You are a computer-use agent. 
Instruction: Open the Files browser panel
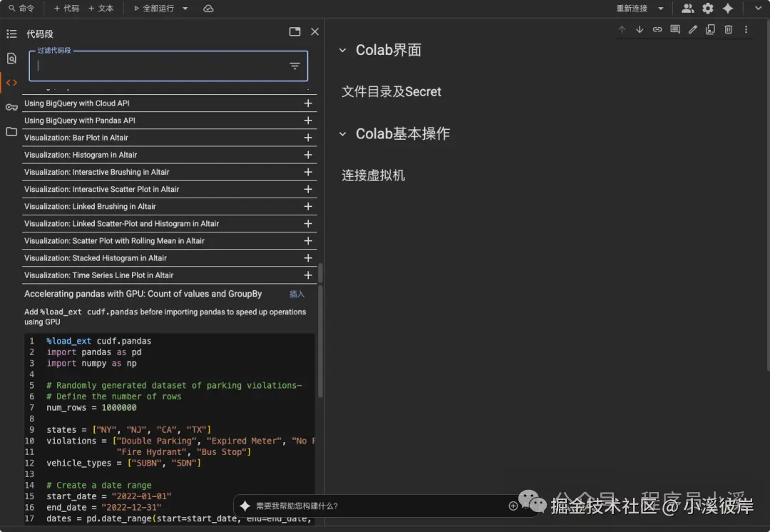pos(11,131)
